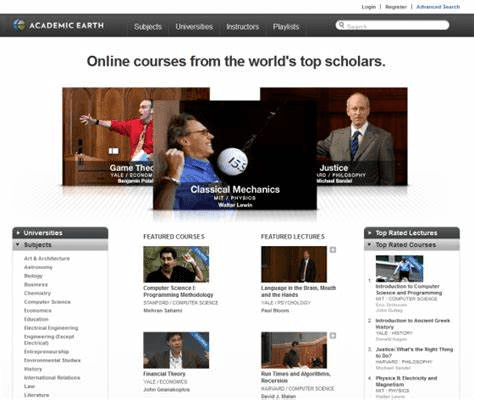Open Introduction to Ancient Greek History title
Screen dimensions: 494x413
(x=413, y=324)
